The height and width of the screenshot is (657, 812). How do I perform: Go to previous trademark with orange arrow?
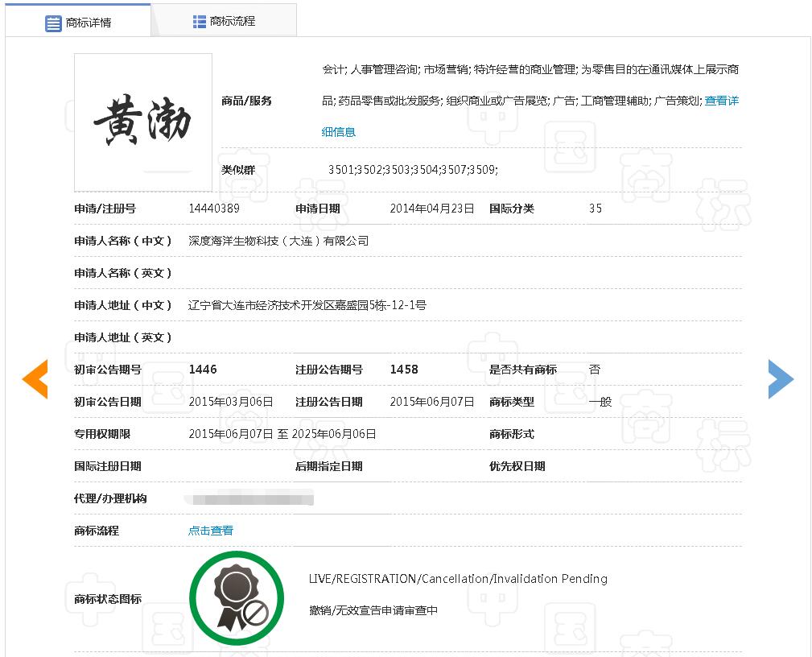pos(35,378)
